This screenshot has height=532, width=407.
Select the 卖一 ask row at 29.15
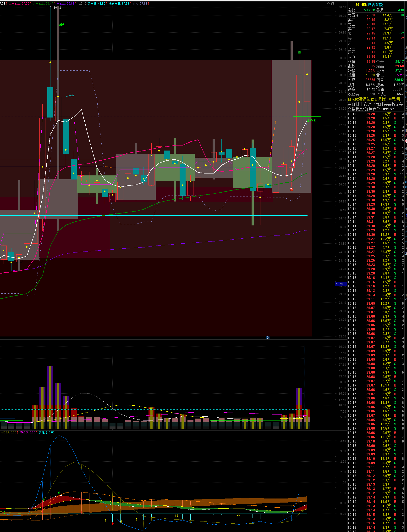point(376,34)
